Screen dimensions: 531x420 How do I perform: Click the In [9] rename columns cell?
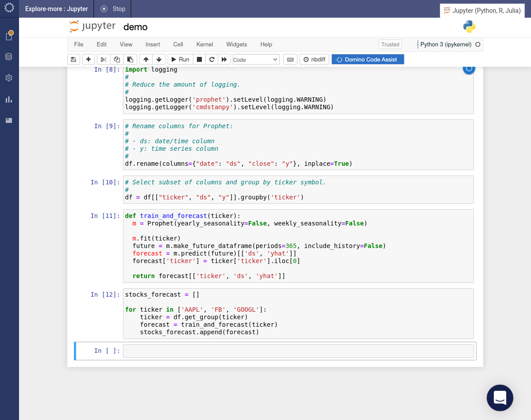tap(298, 145)
